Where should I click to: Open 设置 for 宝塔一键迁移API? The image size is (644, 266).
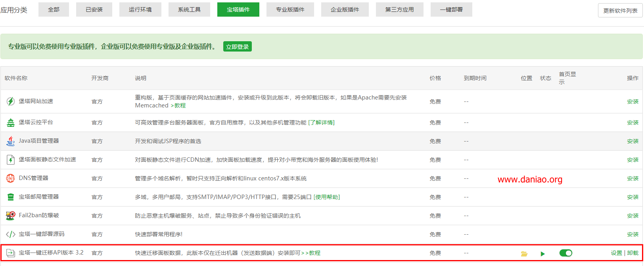tap(617, 253)
